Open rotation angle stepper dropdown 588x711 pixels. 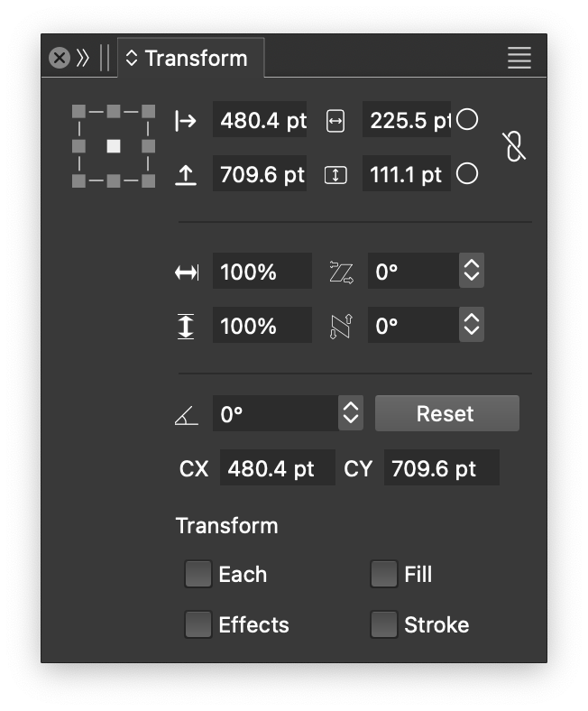click(x=351, y=413)
